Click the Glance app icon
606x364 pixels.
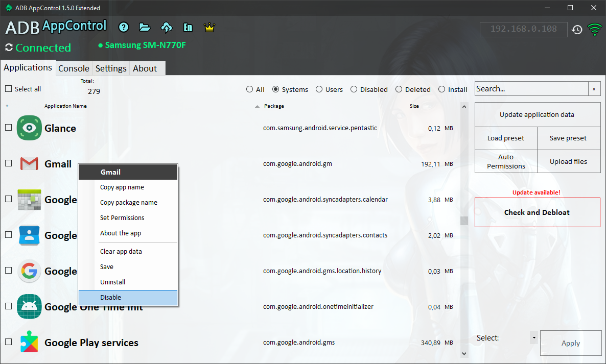29,128
